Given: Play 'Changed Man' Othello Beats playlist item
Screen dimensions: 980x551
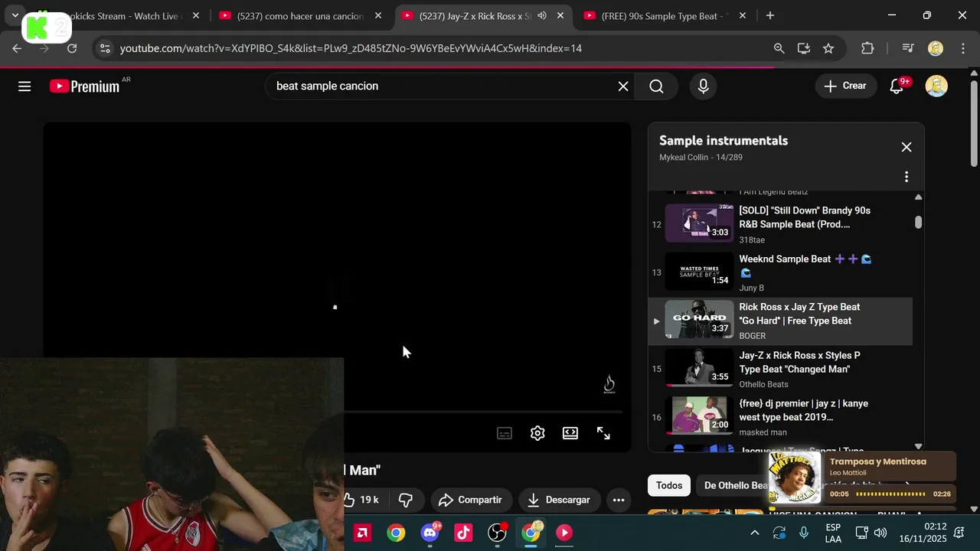Looking at the screenshot, I should [x=781, y=369].
